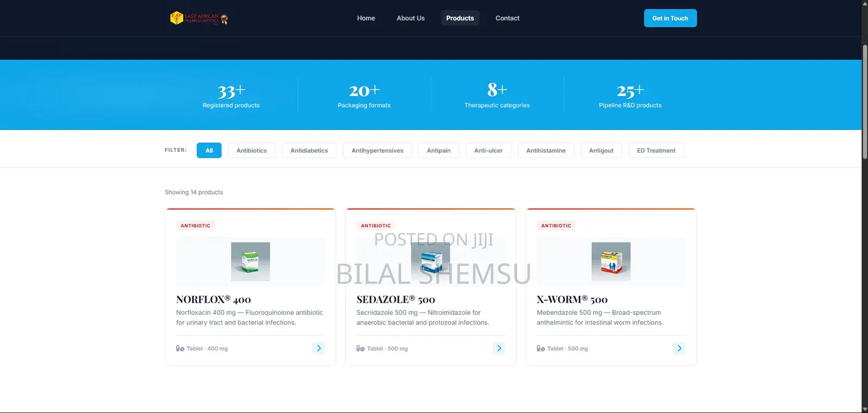
Task: Select the All filter
Action: pos(209,151)
